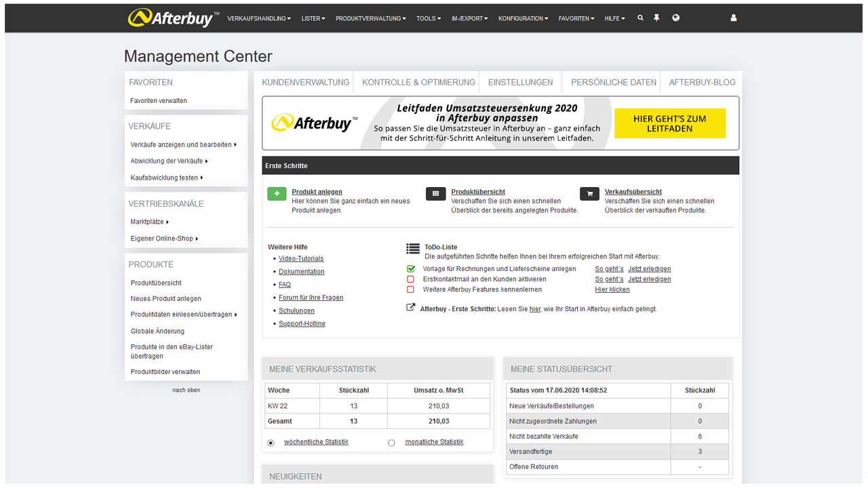Check Weitere Afterbuy Features kennenlernen box

click(410, 289)
